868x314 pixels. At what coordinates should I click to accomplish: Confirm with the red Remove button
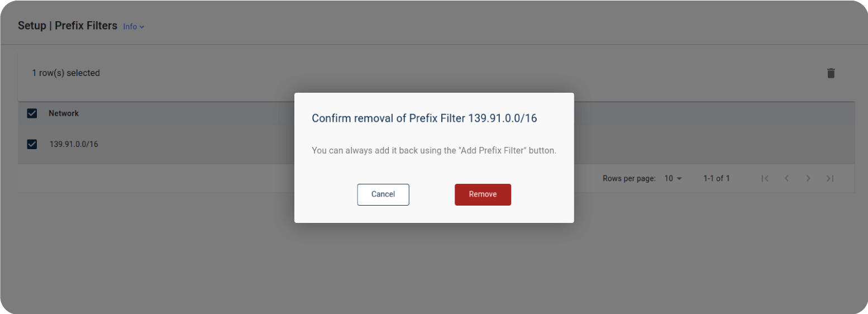[x=483, y=194]
